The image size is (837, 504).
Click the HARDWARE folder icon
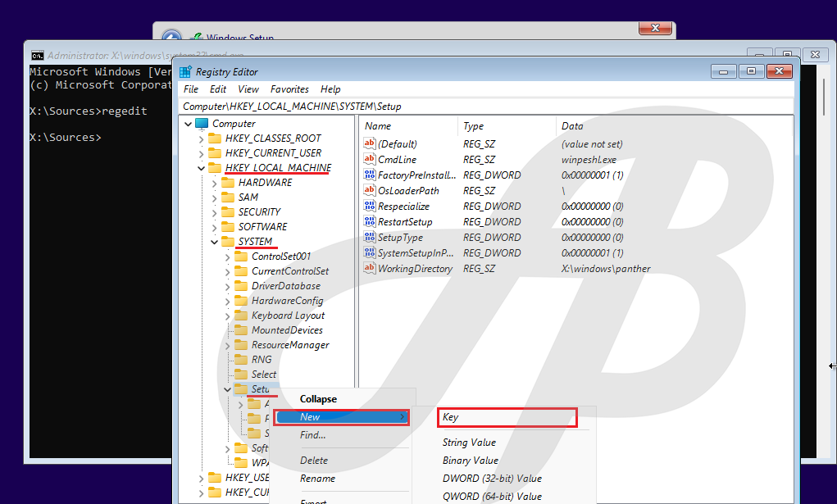228,183
